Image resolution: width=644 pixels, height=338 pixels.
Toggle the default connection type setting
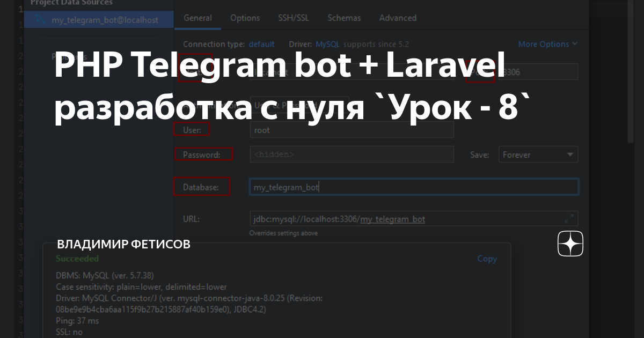(261, 44)
